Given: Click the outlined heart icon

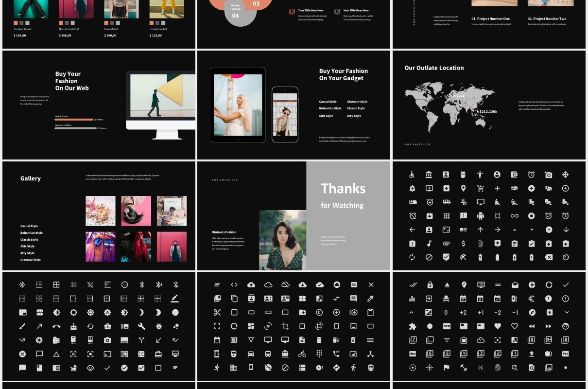Looking at the screenshot, I should pyautogui.click(x=515, y=326).
